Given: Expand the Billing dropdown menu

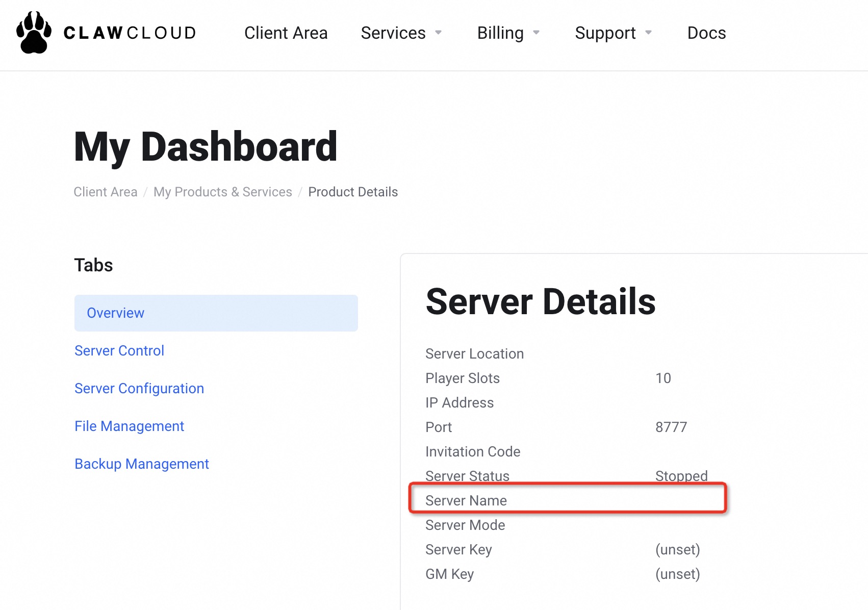Looking at the screenshot, I should tap(500, 33).
